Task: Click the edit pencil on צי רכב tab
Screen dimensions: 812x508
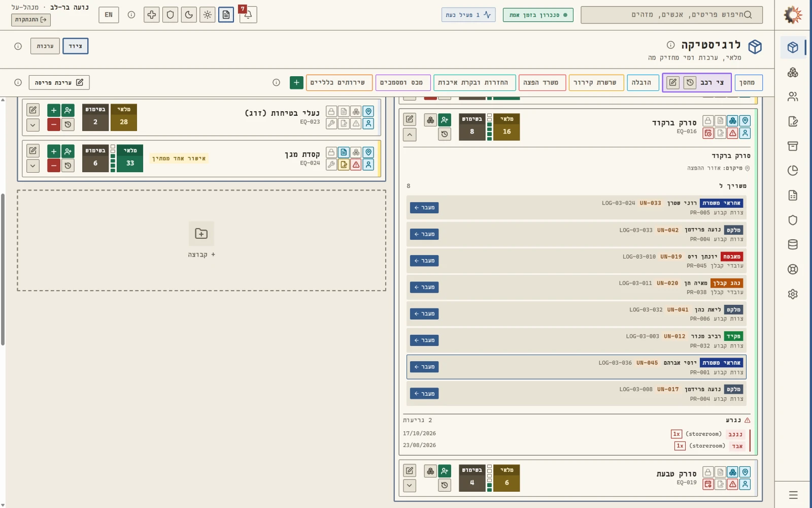Action: coord(672,82)
